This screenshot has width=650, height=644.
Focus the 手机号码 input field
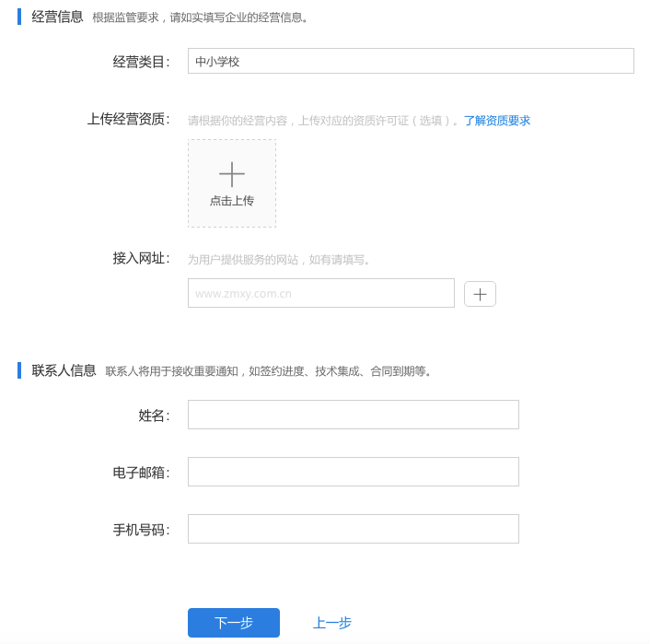pos(354,529)
